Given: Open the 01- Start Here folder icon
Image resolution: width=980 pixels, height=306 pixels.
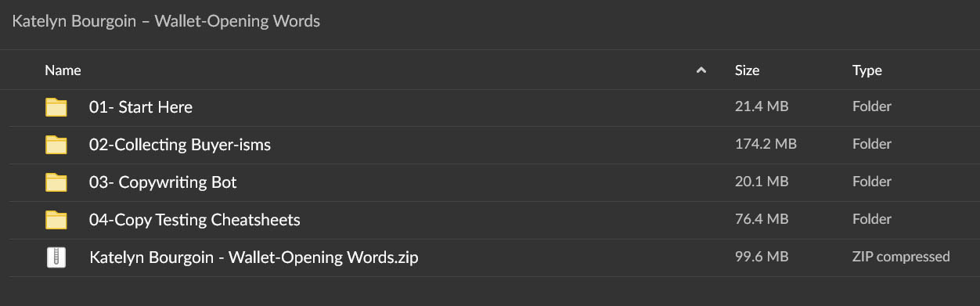Looking at the screenshot, I should (x=56, y=107).
